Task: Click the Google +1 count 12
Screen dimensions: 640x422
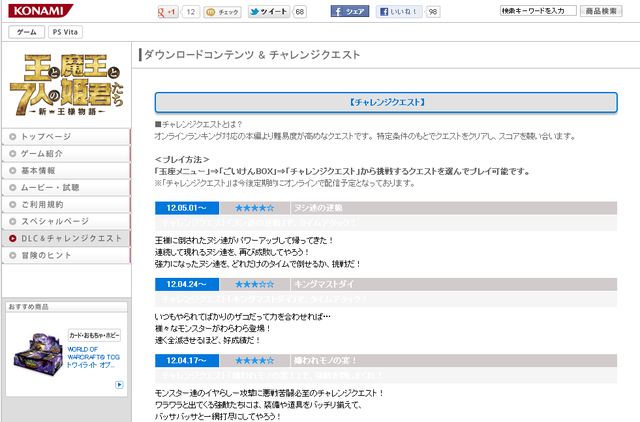Action: point(191,12)
